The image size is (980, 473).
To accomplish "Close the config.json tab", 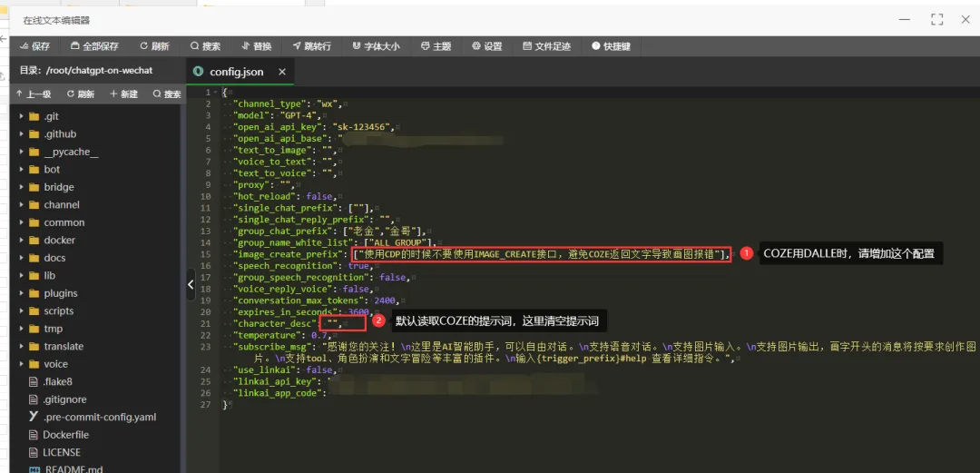I will [x=282, y=72].
